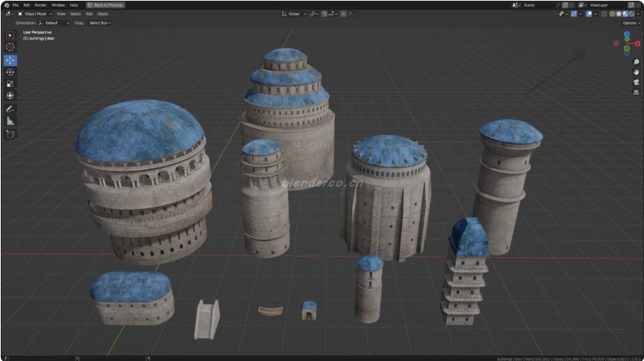Click the Z axis gizmo handle
The height and width of the screenshot is (361, 644).
pos(627,34)
